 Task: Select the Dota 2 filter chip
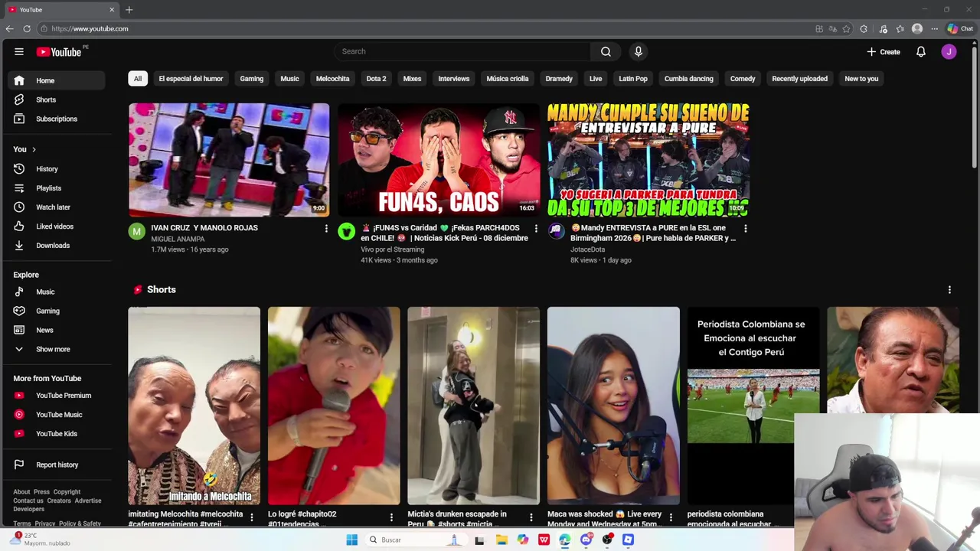pos(376,78)
